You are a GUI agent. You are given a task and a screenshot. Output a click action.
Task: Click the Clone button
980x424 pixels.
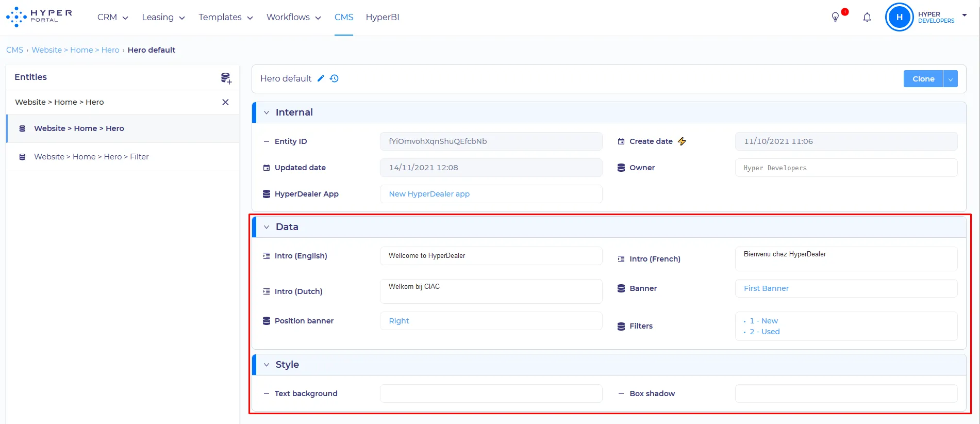pyautogui.click(x=923, y=79)
